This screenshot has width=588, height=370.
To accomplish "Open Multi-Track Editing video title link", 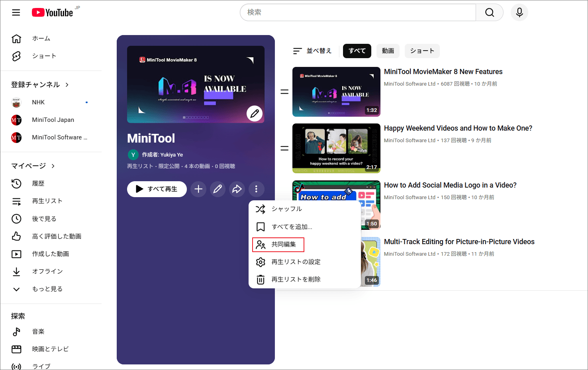I will tap(459, 242).
